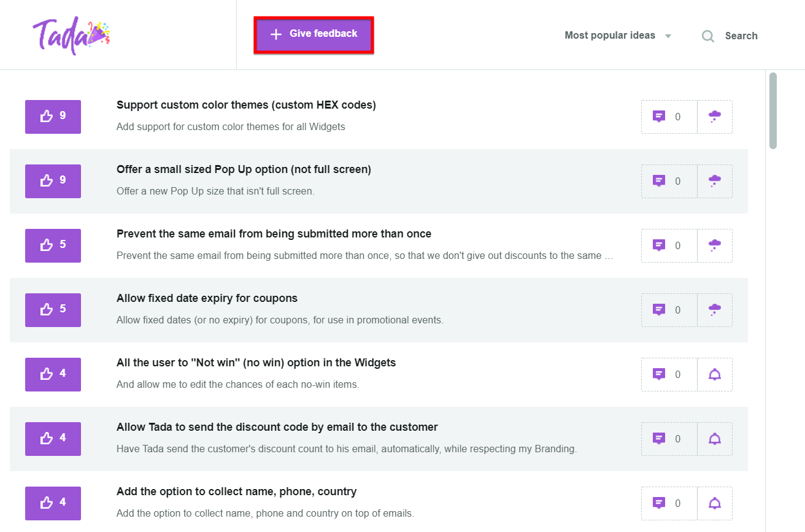Screen dimensions: 805x532
Task: Upvote 'Allow fixed date expiry for coupons'
Action: click(53, 310)
